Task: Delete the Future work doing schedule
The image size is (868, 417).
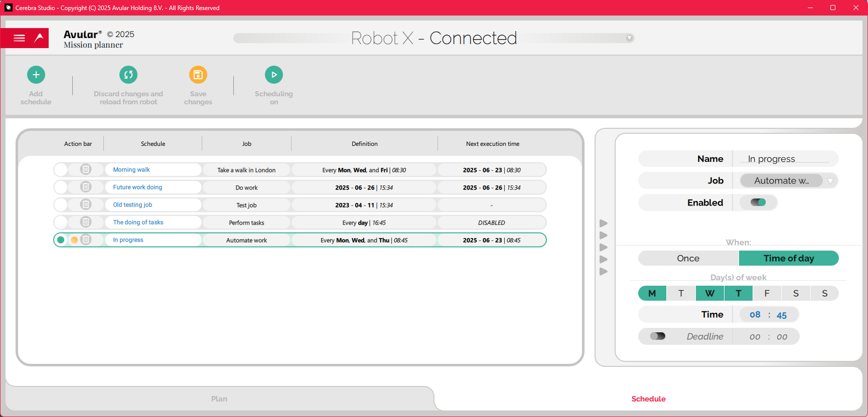Action: click(x=86, y=187)
